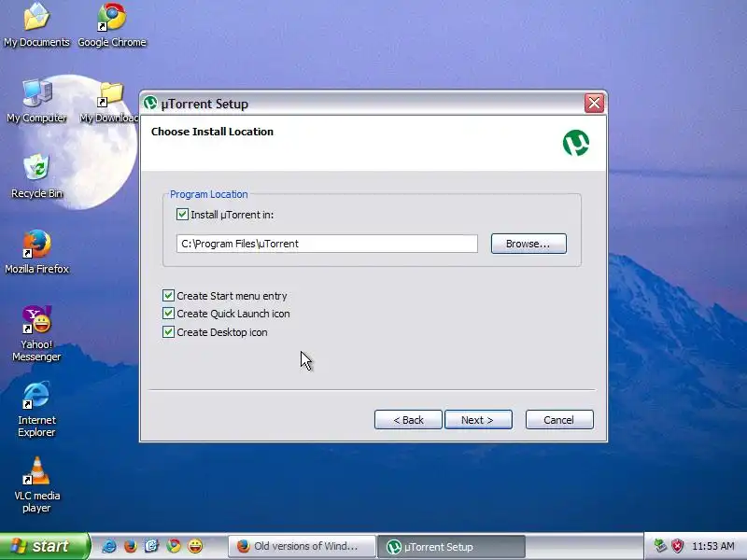Uncheck Create Start menu entry
Viewport: 747px width, 560px height.
[168, 295]
